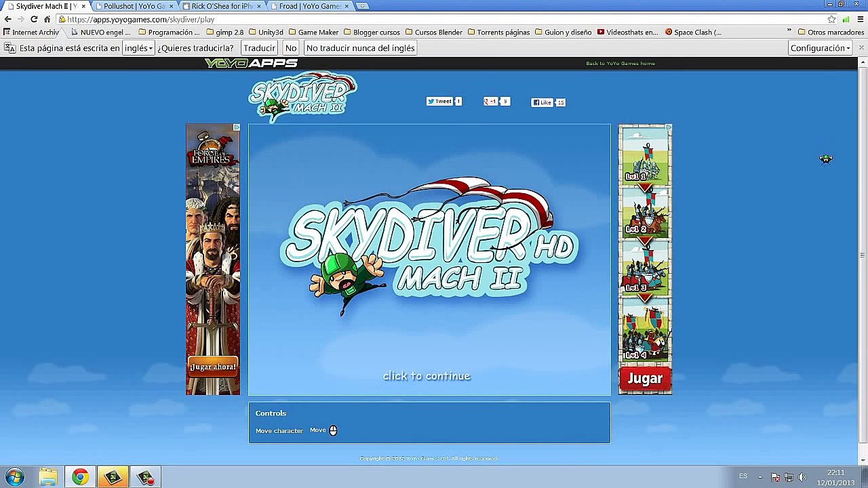The width and height of the screenshot is (868, 488).
Task: Switch to the Rick O'Shea for iPhone tab
Action: (222, 6)
